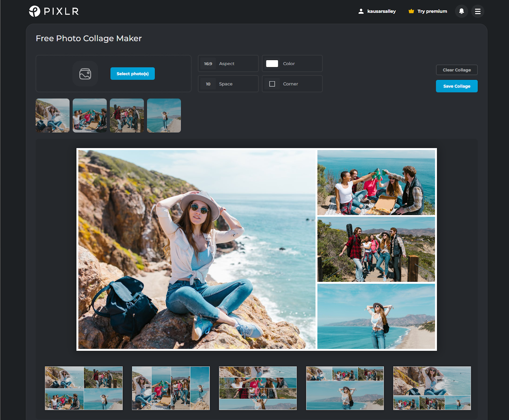Choose the four-quadrant grid layout thumbnail
The height and width of the screenshot is (420, 509).
point(84,388)
